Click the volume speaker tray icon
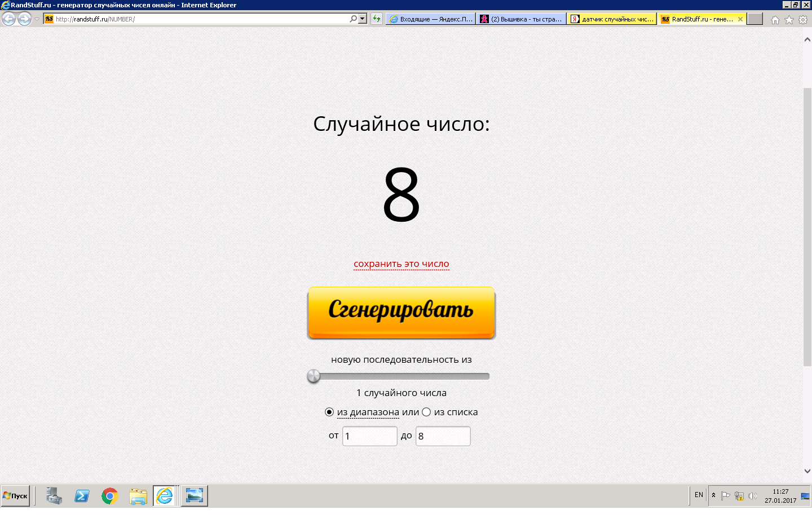Viewport: 812px width, 527px height. [752, 496]
